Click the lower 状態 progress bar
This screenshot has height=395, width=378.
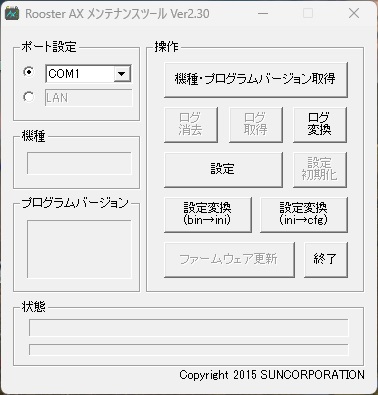coord(189,350)
